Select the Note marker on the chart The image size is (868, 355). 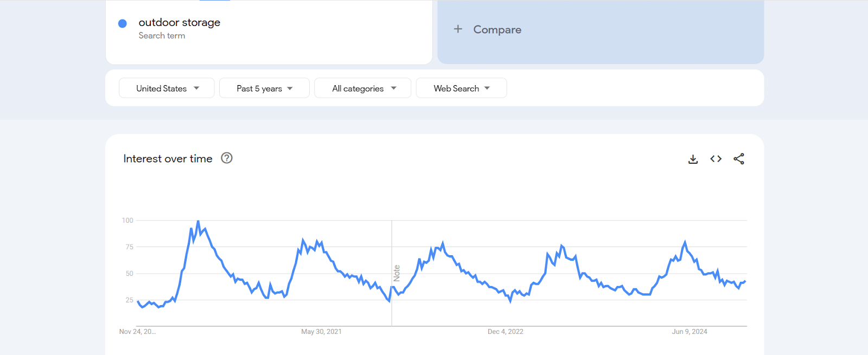point(397,273)
